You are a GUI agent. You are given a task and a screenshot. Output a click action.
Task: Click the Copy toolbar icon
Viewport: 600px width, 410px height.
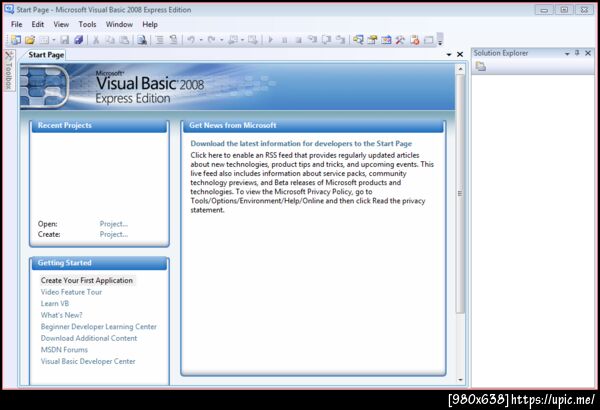click(x=110, y=39)
